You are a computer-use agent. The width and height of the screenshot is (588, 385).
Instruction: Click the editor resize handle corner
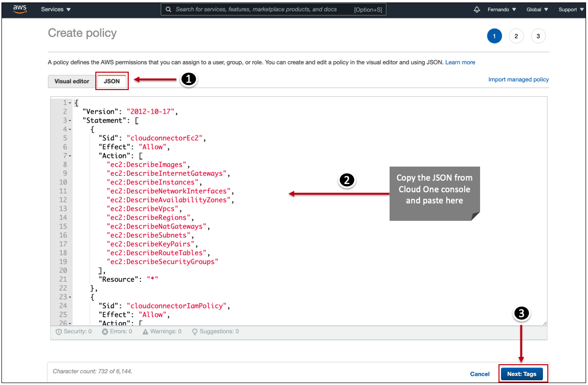(x=544, y=323)
